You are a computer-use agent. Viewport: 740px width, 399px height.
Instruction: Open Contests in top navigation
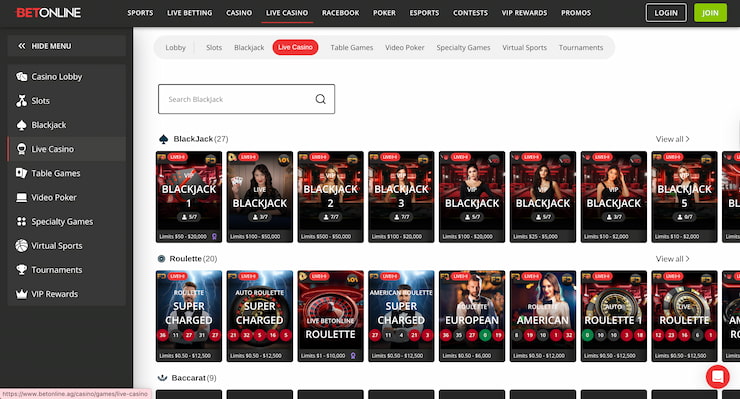[x=470, y=13]
